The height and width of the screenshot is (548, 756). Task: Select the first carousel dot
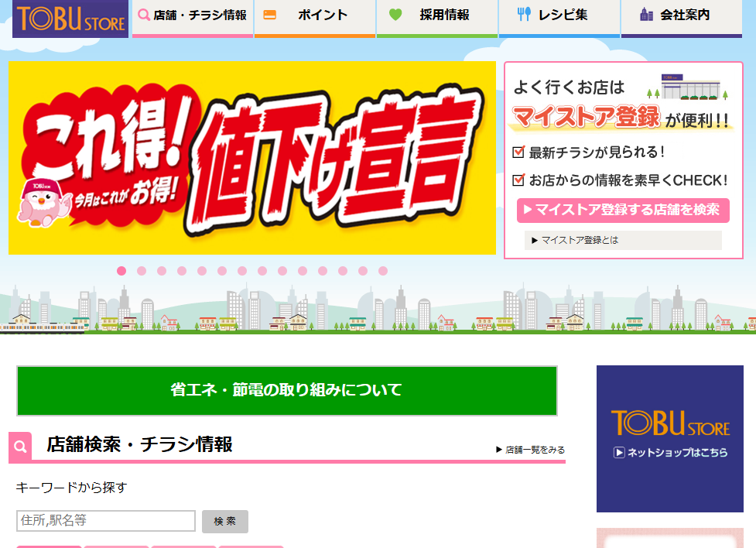(x=121, y=271)
